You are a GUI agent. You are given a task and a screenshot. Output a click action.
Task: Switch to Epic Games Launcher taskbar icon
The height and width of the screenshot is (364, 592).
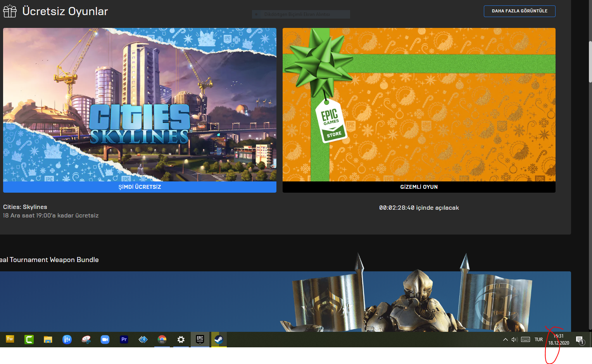[200, 340]
